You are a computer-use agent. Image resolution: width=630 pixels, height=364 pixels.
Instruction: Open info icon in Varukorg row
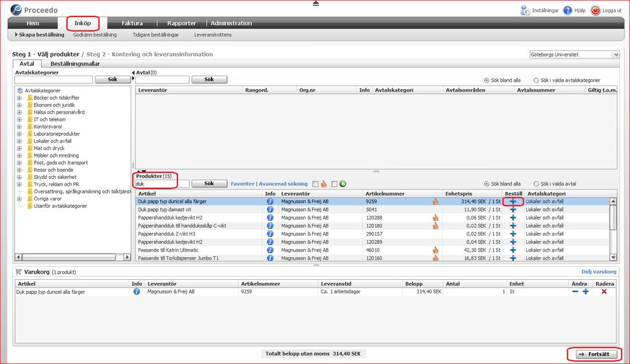pyautogui.click(x=137, y=291)
